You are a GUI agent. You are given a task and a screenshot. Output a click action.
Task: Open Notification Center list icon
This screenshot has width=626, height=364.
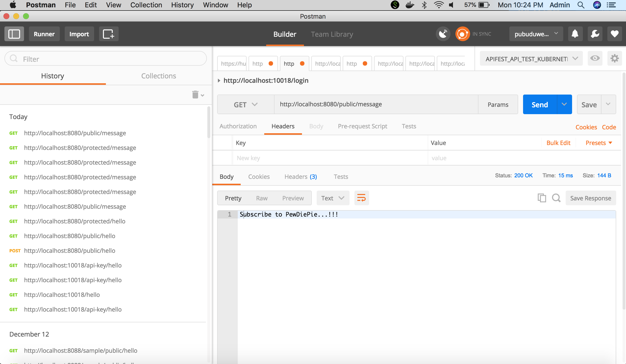point(611,5)
